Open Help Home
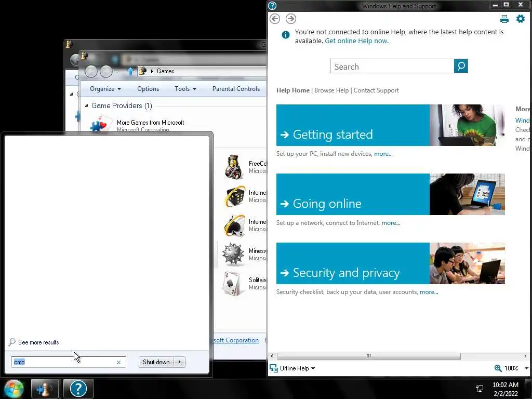 293,90
